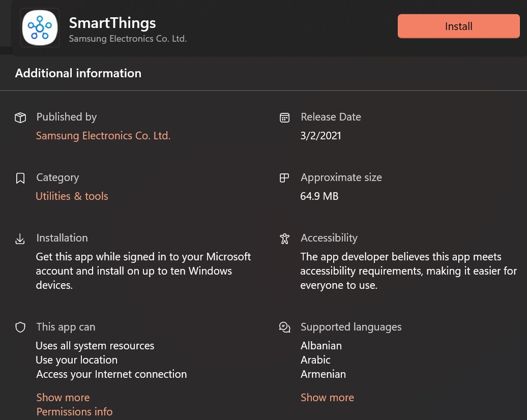Click the 64.9 MB size value
The image size is (527, 420).
point(319,196)
